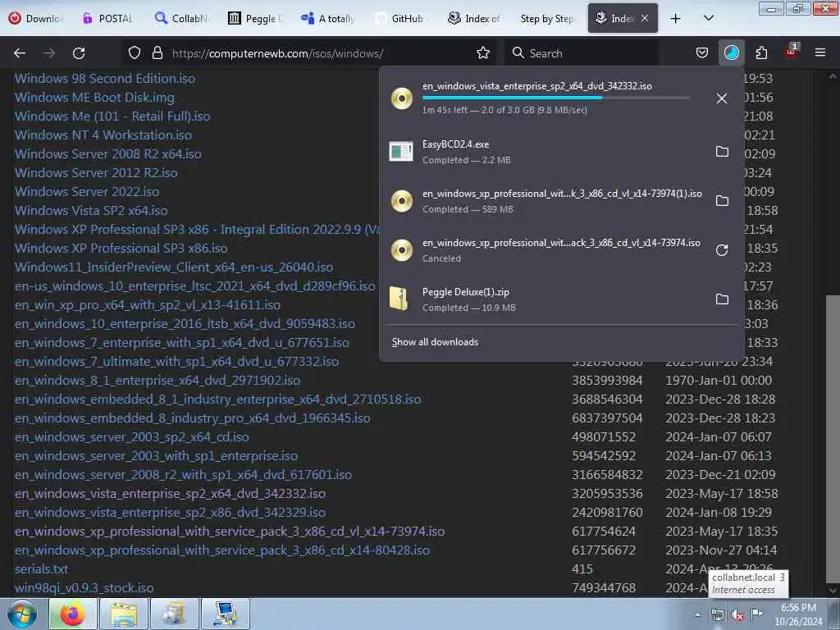Image resolution: width=840 pixels, height=630 pixels.
Task: Open en_windows_7_ultimate_with_sp1 ISO link
Action: [x=177, y=362]
